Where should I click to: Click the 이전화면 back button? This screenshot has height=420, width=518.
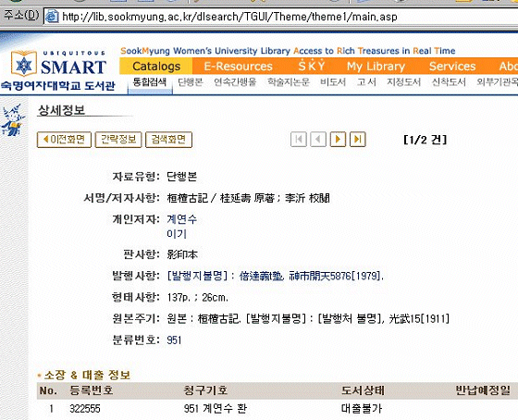[x=64, y=140]
